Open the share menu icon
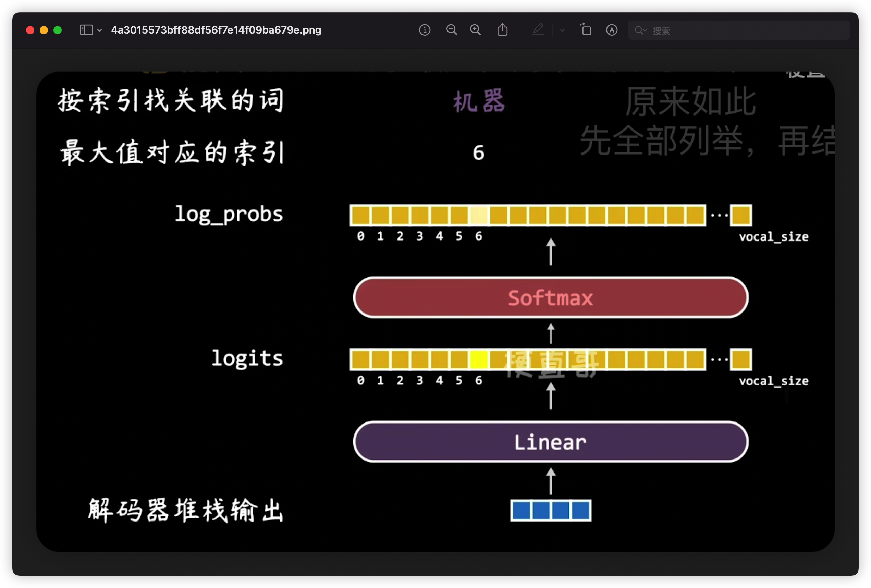Screen dimensions: 871x588 point(502,29)
